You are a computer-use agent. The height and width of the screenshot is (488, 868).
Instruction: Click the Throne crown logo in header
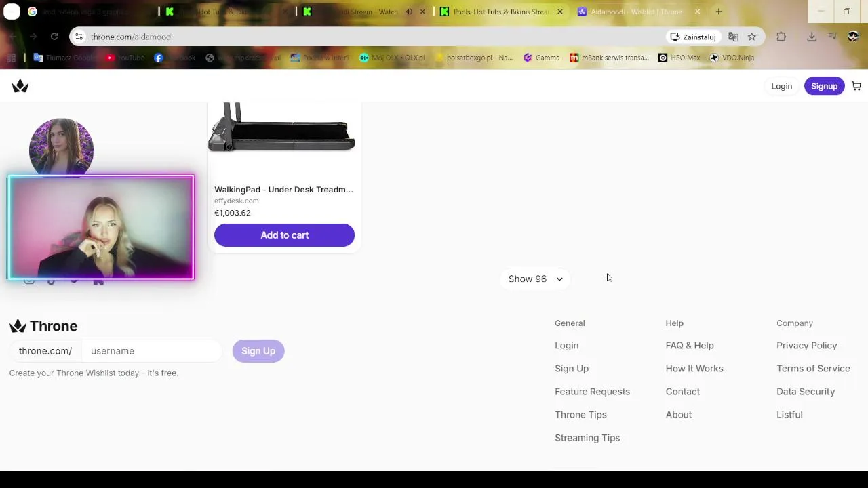click(x=20, y=86)
